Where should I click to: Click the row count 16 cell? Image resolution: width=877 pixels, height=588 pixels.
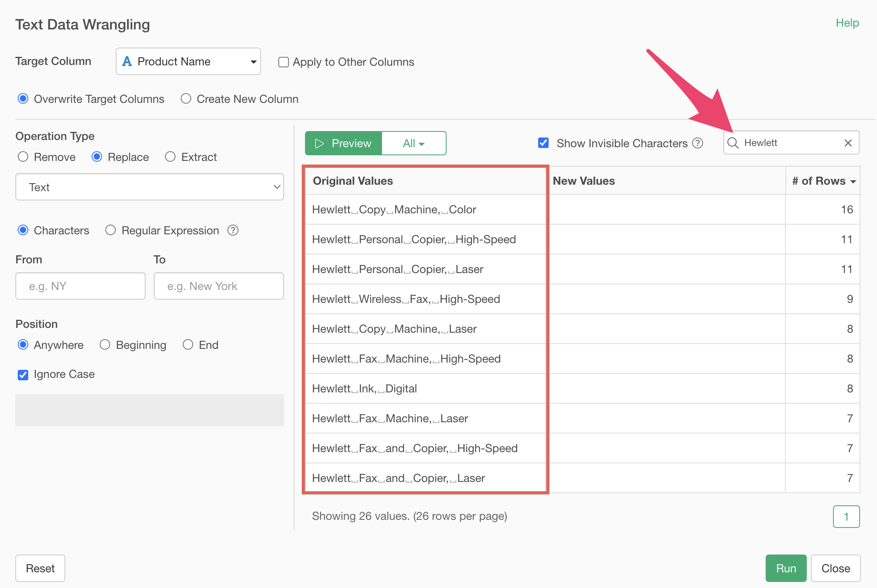(x=823, y=210)
